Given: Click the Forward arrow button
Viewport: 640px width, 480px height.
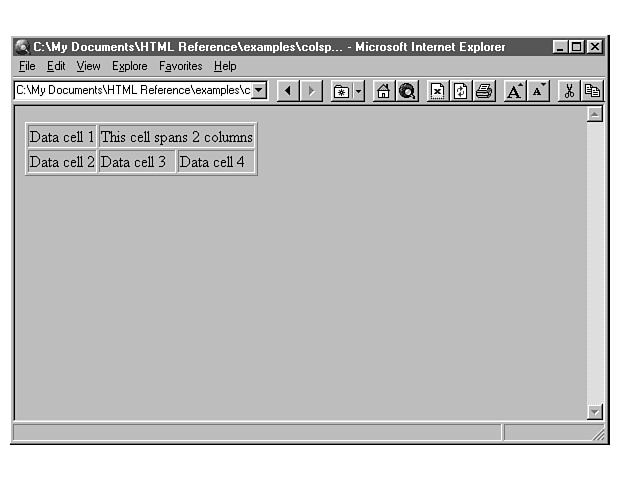Looking at the screenshot, I should tap(311, 91).
